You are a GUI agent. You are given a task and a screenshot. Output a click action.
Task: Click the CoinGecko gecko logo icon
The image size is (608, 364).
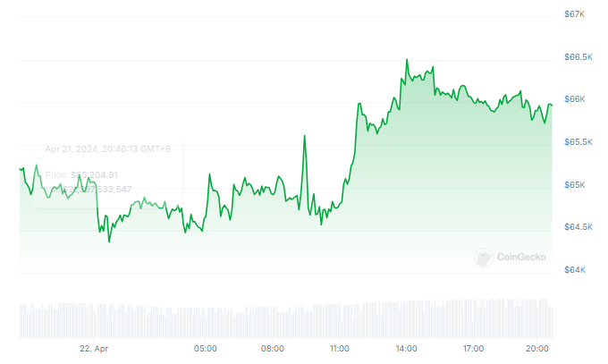pyautogui.click(x=484, y=258)
